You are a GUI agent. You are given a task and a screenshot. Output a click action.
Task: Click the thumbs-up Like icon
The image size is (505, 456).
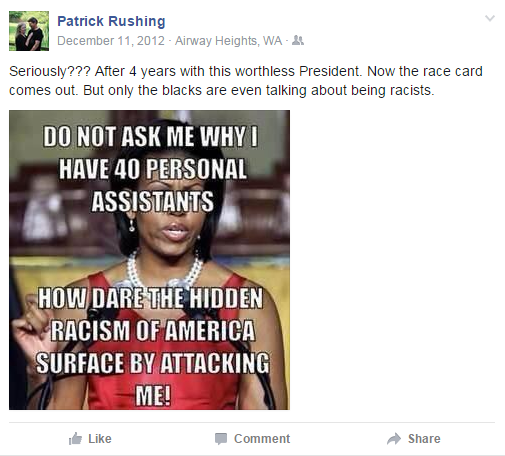(75, 439)
